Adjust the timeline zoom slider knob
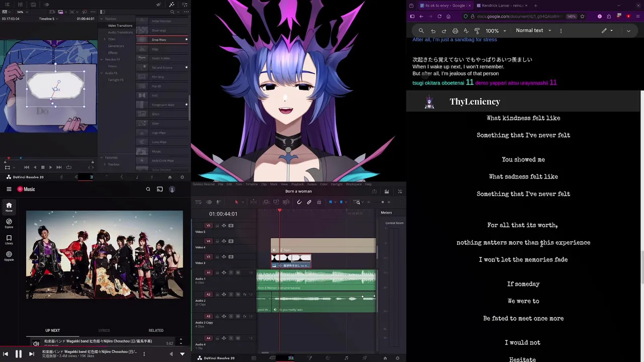 point(382,202)
